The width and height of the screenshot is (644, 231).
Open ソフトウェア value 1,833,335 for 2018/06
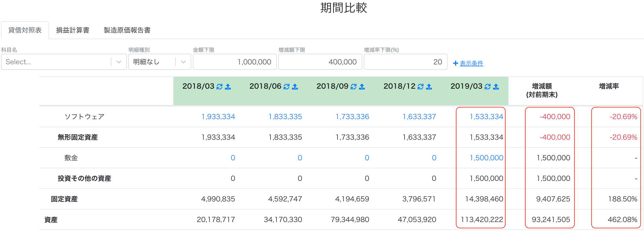coord(285,117)
